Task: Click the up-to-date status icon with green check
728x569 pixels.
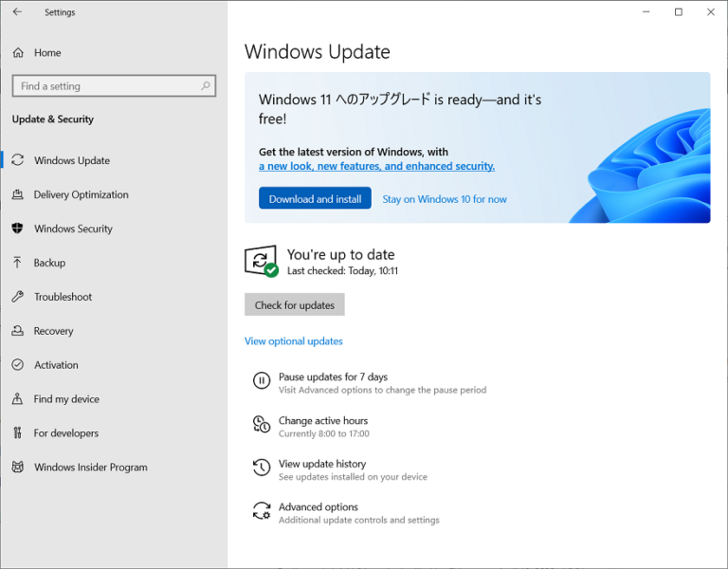Action: pyautogui.click(x=262, y=261)
